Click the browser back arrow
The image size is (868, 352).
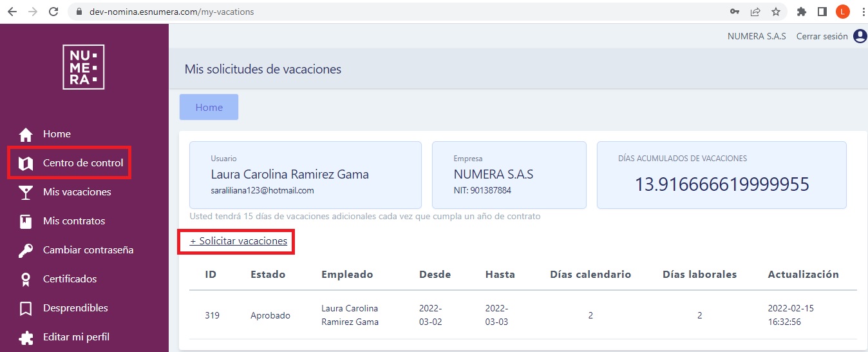tap(12, 12)
